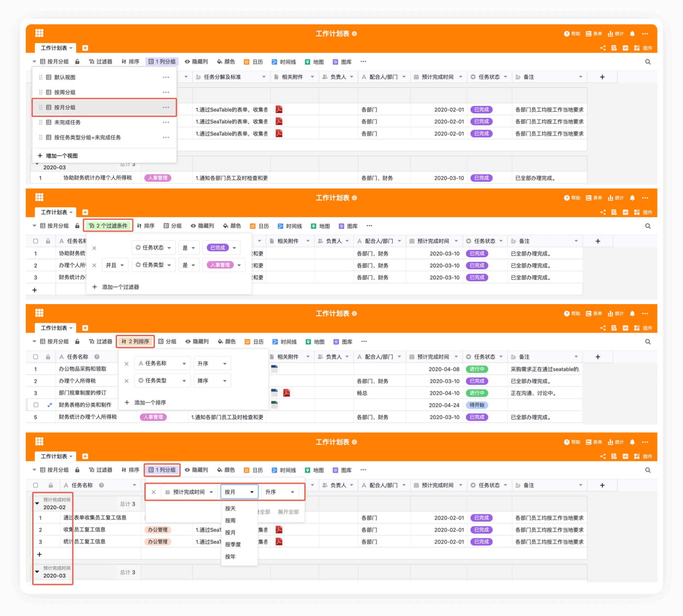683x616 pixels.
Task: Open the 2 个过滤条件 filter button
Action: (x=108, y=226)
